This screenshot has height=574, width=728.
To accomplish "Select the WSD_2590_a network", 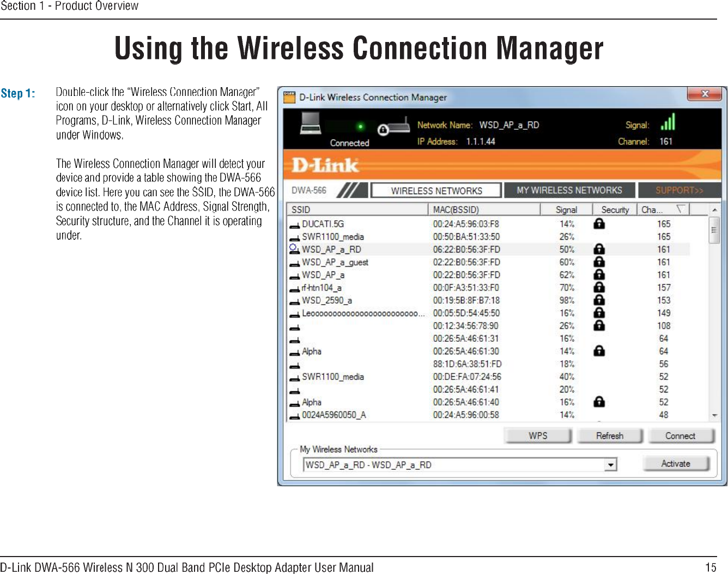I will [x=489, y=300].
